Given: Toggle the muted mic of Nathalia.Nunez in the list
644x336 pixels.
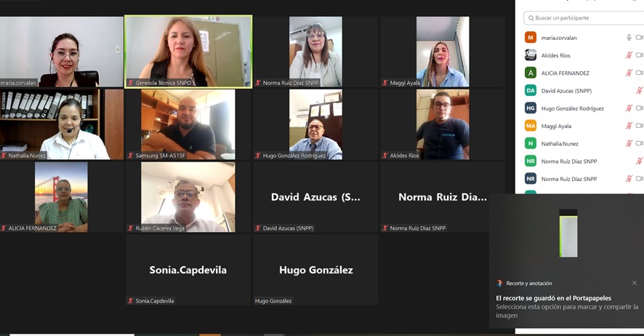Looking at the screenshot, I should coord(629,143).
